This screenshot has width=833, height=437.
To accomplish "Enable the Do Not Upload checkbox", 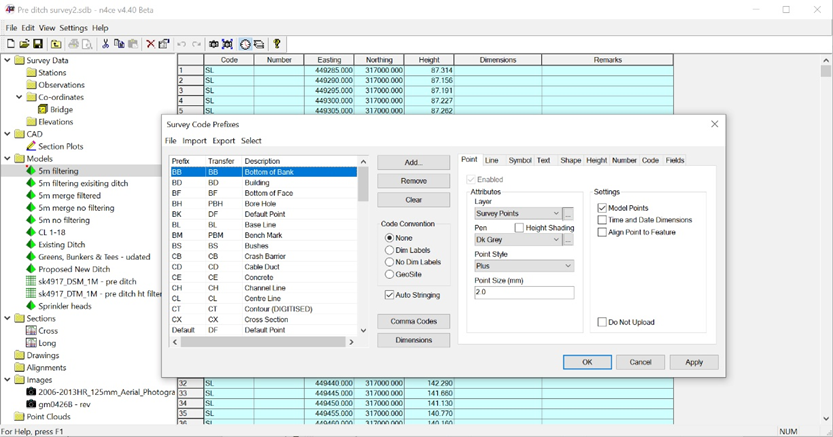I will coord(602,322).
